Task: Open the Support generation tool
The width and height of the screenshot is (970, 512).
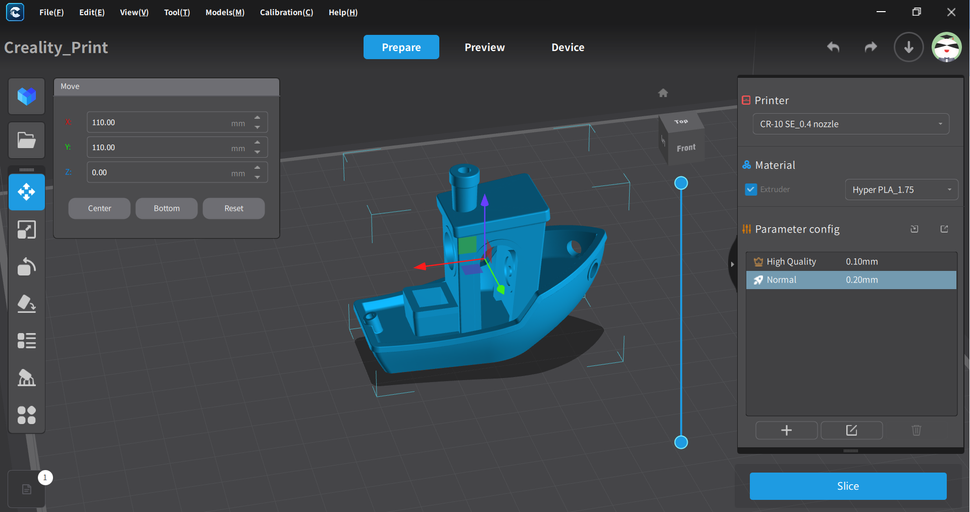Action: [x=27, y=377]
